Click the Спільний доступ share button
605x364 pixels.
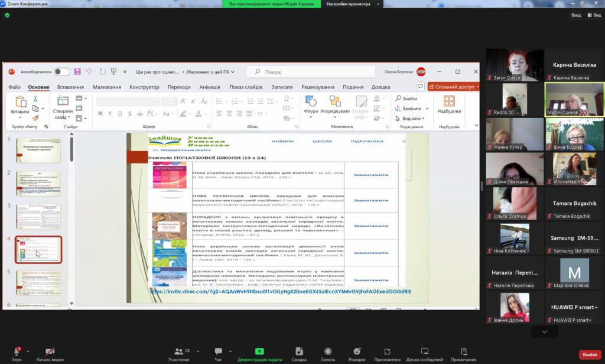click(x=453, y=87)
